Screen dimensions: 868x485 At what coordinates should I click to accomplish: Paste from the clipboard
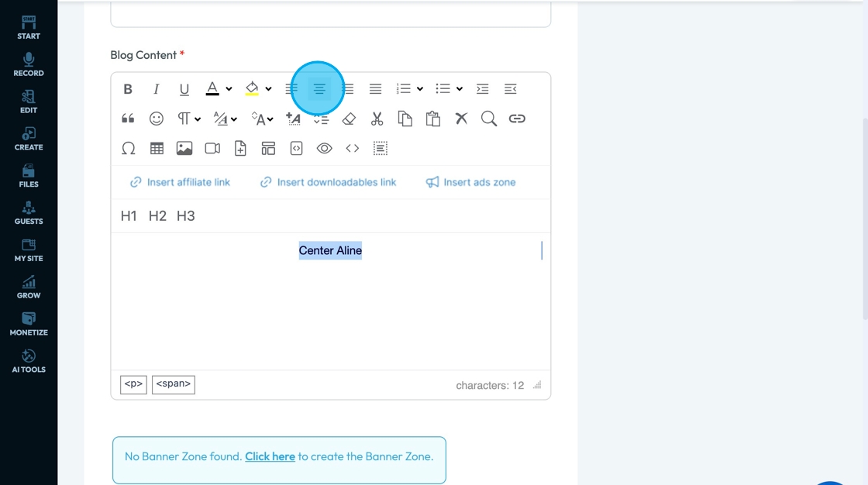pyautogui.click(x=433, y=119)
